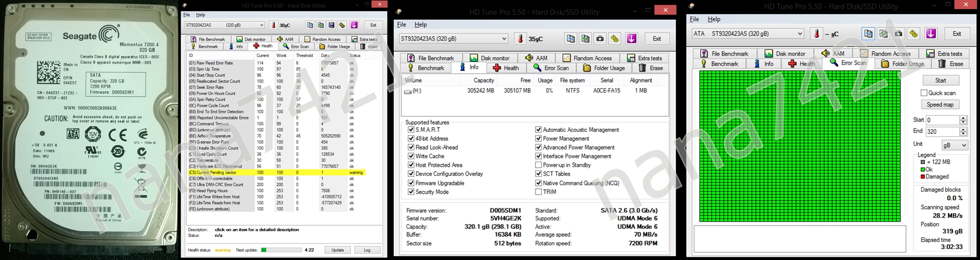Click camera icon in Error Scan window toolbar
This screenshot has width=980, height=260.
(898, 34)
